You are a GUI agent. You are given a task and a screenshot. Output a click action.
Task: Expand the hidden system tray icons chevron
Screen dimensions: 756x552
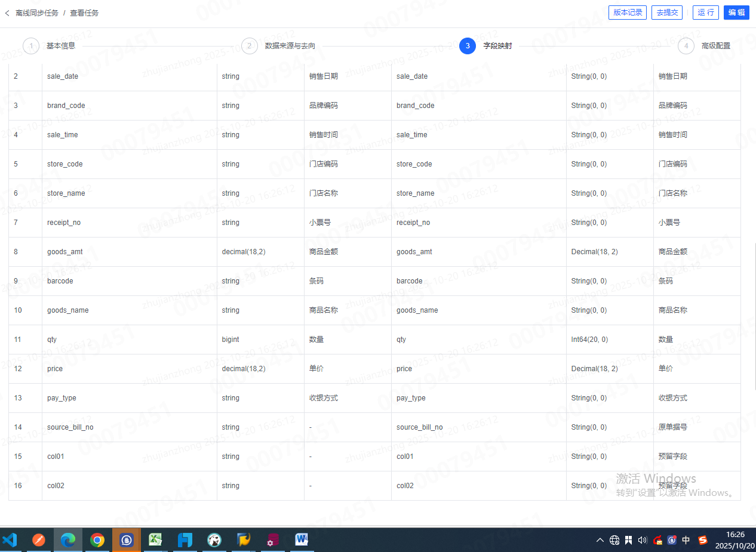600,540
